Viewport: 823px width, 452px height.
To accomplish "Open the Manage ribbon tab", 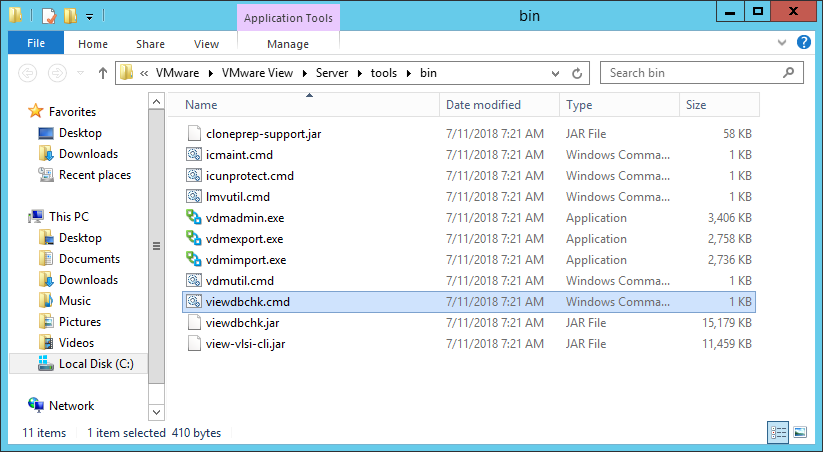I will [x=288, y=44].
